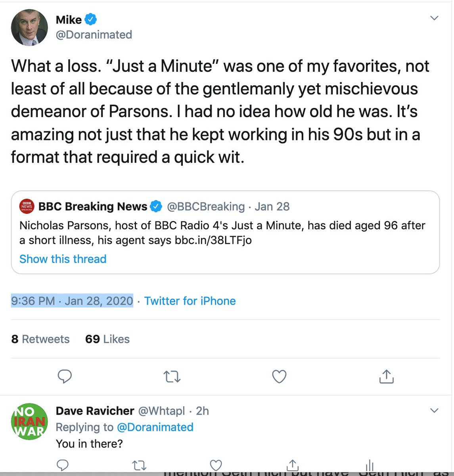This screenshot has height=476, width=454.
Task: Open Twitter for iPhone source link
Action: click(190, 301)
